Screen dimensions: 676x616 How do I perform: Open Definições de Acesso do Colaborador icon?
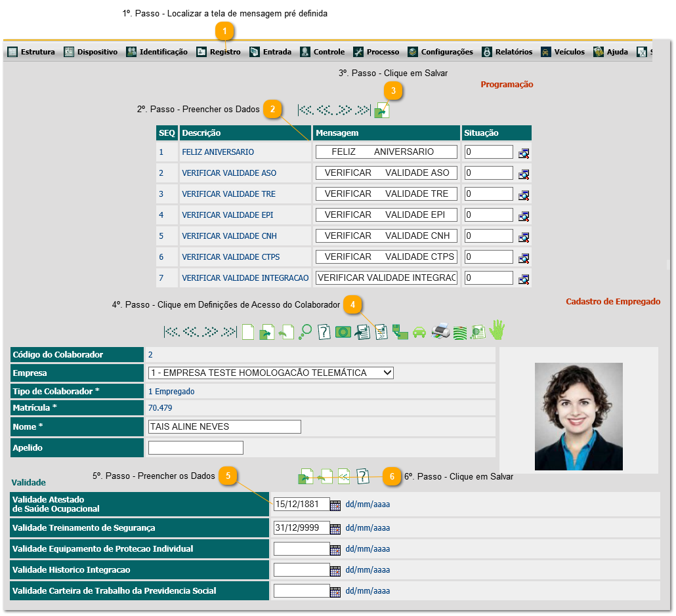[381, 332]
